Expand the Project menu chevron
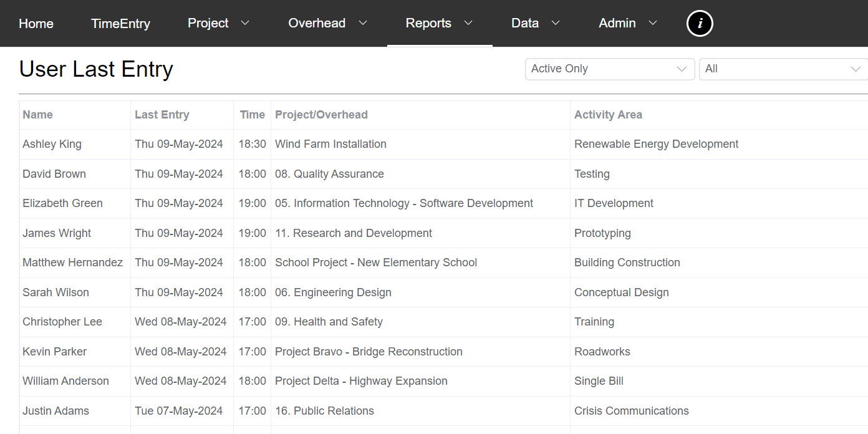868x434 pixels. 245,23
